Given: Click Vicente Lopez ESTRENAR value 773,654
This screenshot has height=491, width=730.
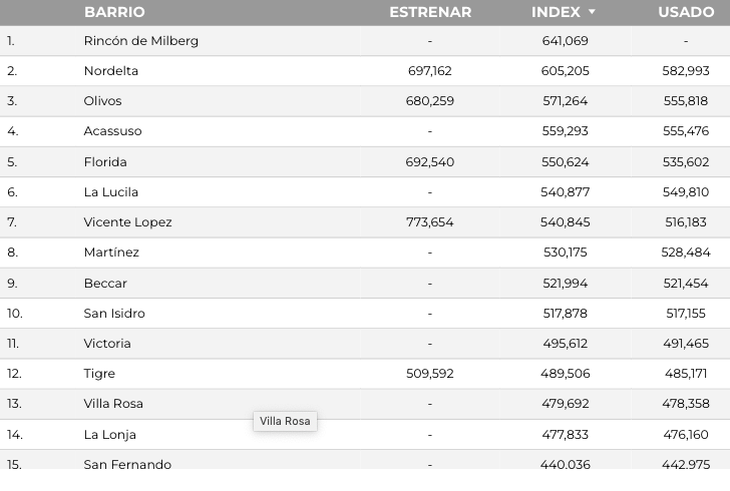Looking at the screenshot, I should (x=430, y=222).
